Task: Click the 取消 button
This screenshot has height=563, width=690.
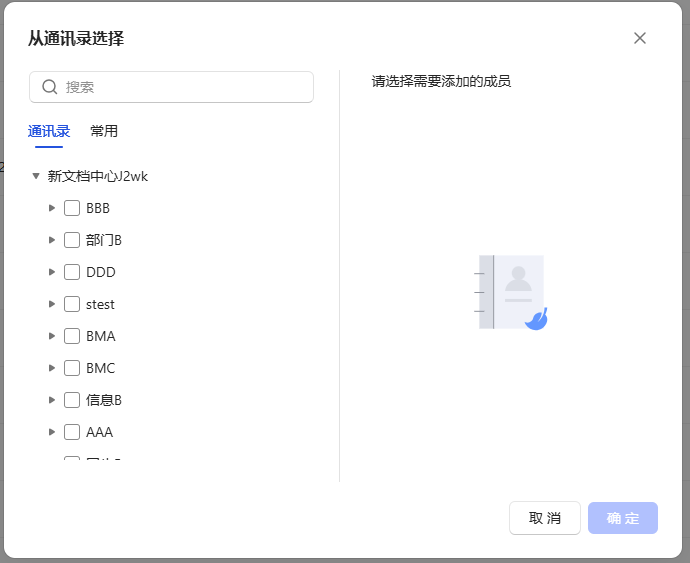Action: point(544,518)
